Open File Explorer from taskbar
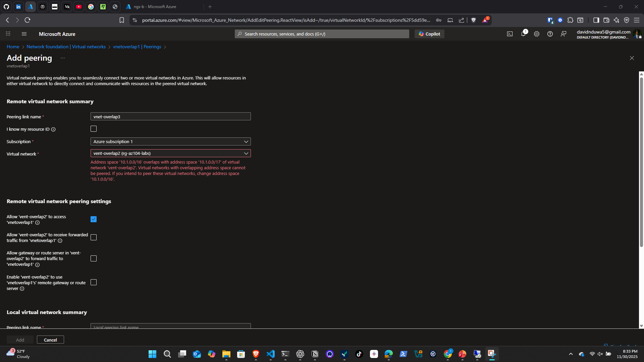The image size is (644, 362). click(x=226, y=354)
